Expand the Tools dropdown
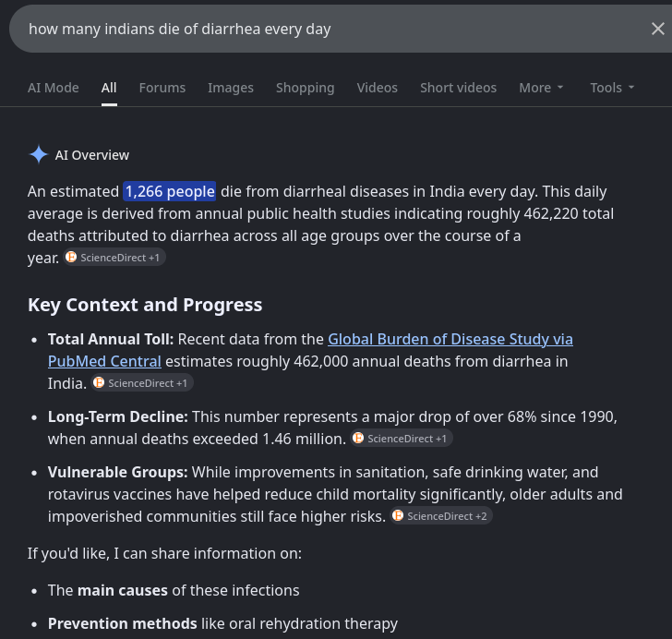Viewport: 672px width, 639px height. (612, 88)
